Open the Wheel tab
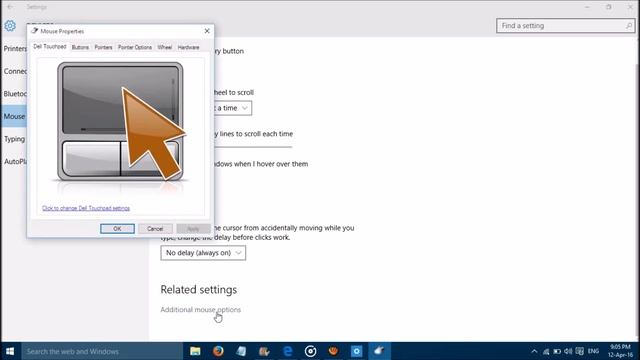This screenshot has width=640, height=360. pyautogui.click(x=164, y=47)
